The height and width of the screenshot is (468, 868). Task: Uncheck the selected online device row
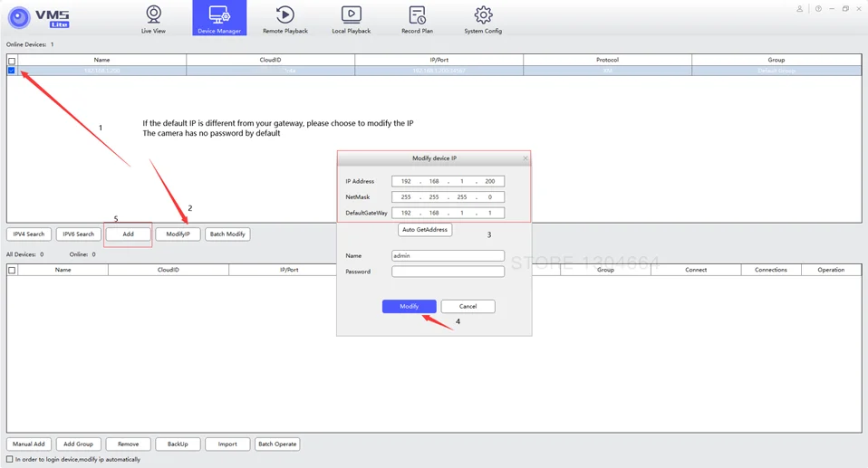(x=12, y=71)
